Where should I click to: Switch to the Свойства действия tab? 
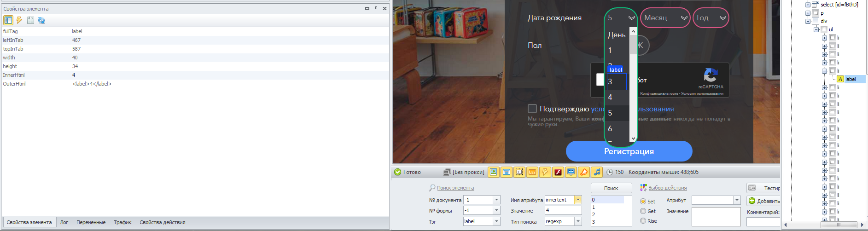pyautogui.click(x=163, y=222)
